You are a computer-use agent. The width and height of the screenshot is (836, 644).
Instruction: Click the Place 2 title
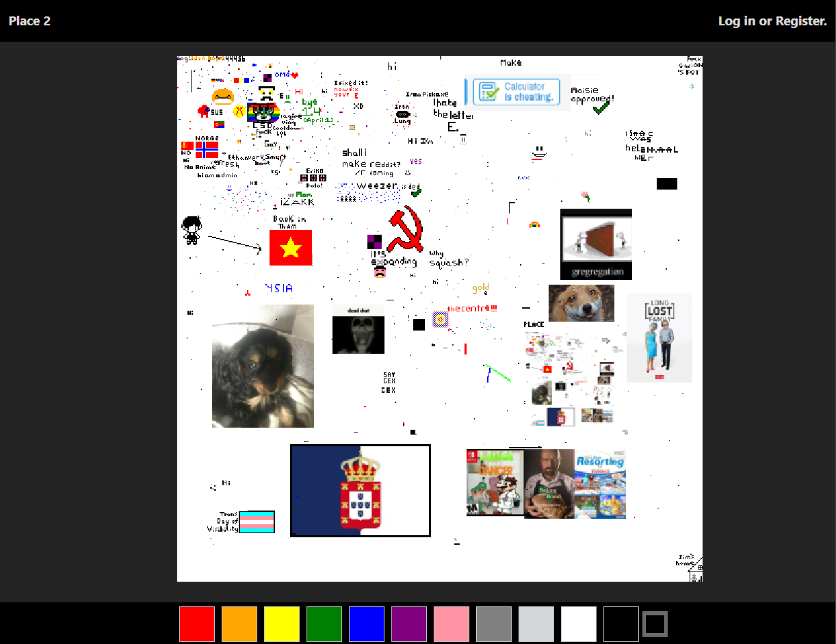(x=29, y=21)
